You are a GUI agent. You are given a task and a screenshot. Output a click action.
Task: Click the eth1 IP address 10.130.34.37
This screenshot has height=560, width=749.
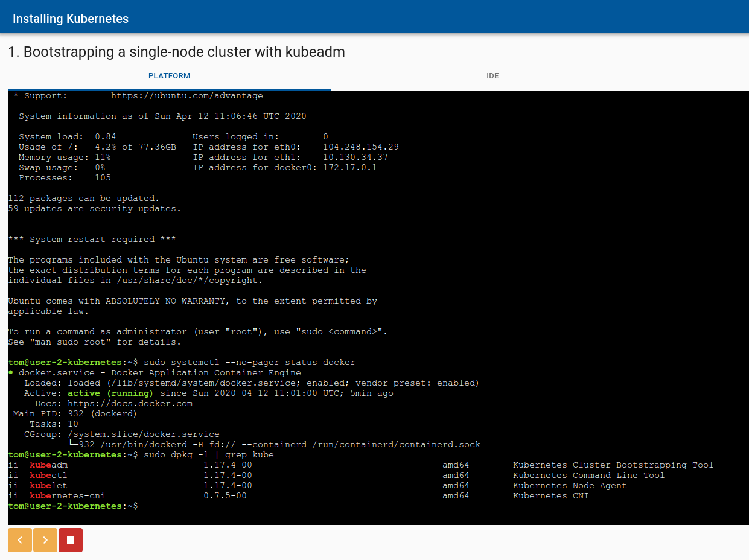[355, 157]
